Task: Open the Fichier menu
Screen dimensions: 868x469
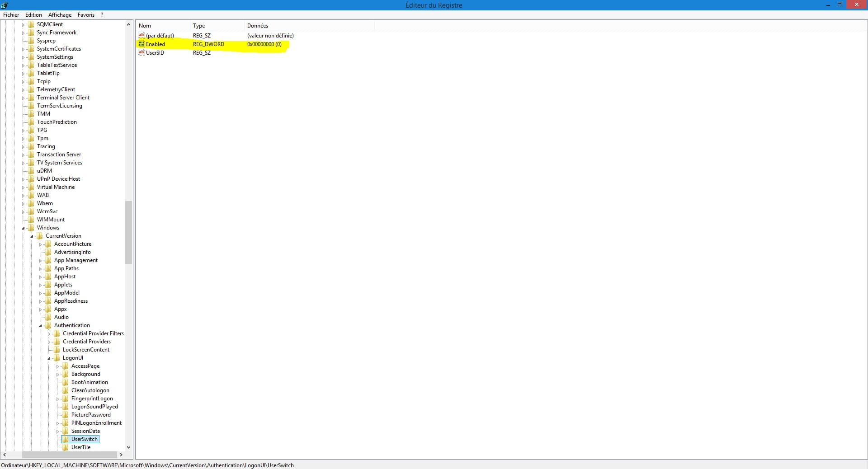Action: (11, 15)
